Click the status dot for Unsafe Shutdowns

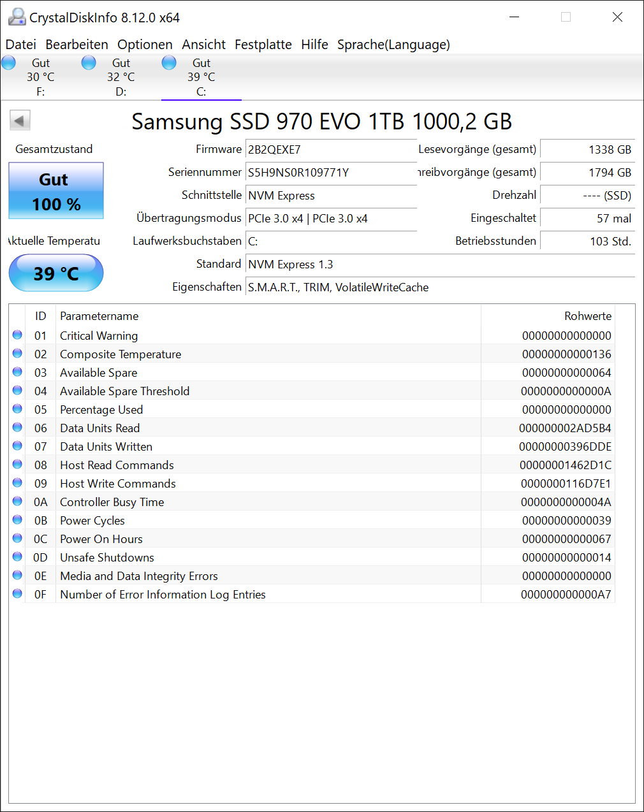pyautogui.click(x=17, y=556)
